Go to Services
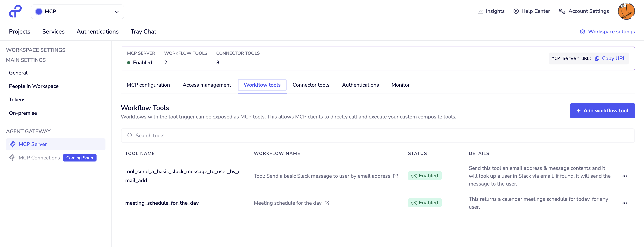This screenshot has height=247, width=644. point(53,31)
